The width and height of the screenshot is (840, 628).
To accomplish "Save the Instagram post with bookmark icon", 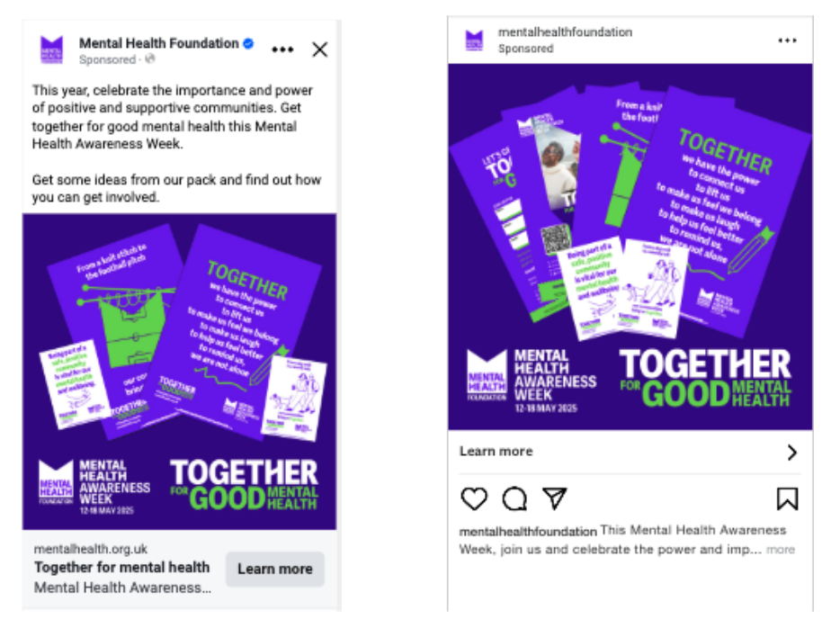I will (x=787, y=498).
